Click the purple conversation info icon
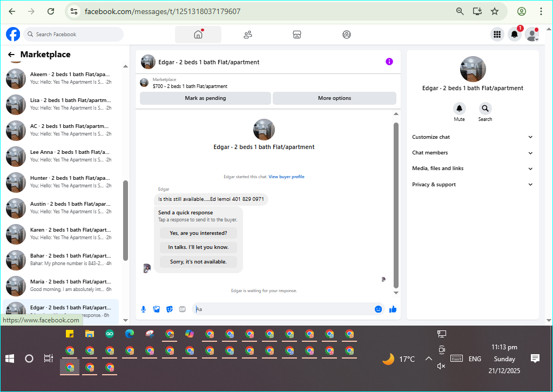The width and height of the screenshot is (553, 392). pyautogui.click(x=389, y=62)
